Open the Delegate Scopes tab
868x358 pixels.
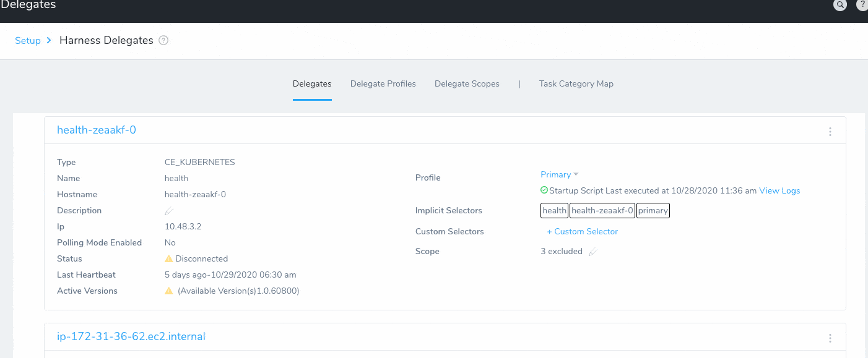[x=467, y=83]
